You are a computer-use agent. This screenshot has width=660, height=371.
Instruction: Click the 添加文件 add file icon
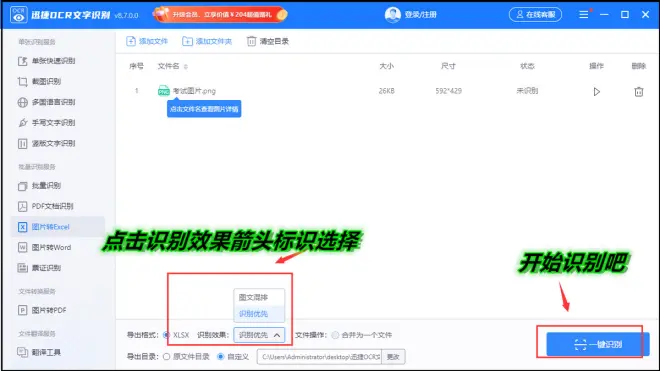(131, 41)
